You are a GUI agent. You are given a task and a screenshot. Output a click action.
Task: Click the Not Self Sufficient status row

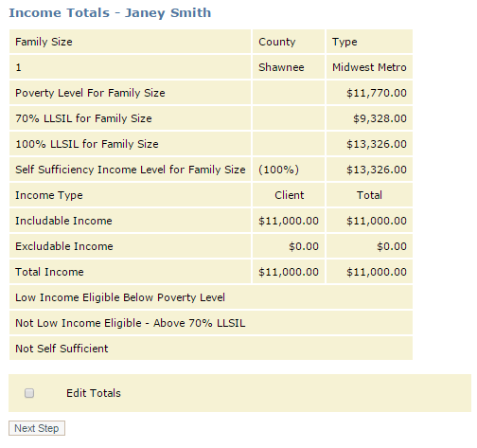[211, 349]
